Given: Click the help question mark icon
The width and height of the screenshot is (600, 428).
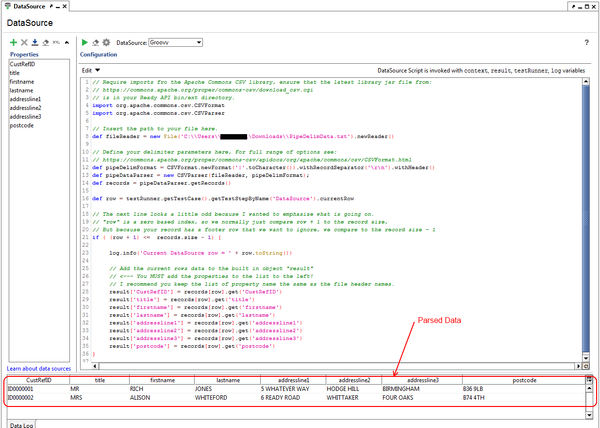Looking at the screenshot, I should 586,43.
